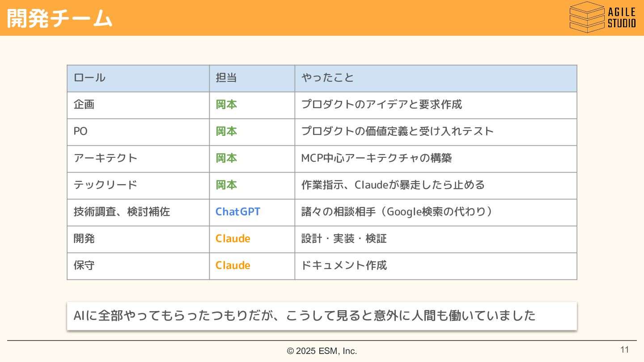Click the MCP中心アーキテクチャの構築 cell
The width and height of the screenshot is (644, 362).
coord(377,158)
